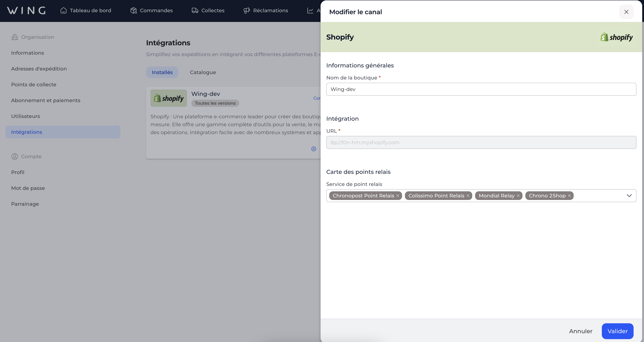This screenshot has height=342, width=644.
Task: Close the Modifier le canal panel
Action: pyautogui.click(x=626, y=12)
